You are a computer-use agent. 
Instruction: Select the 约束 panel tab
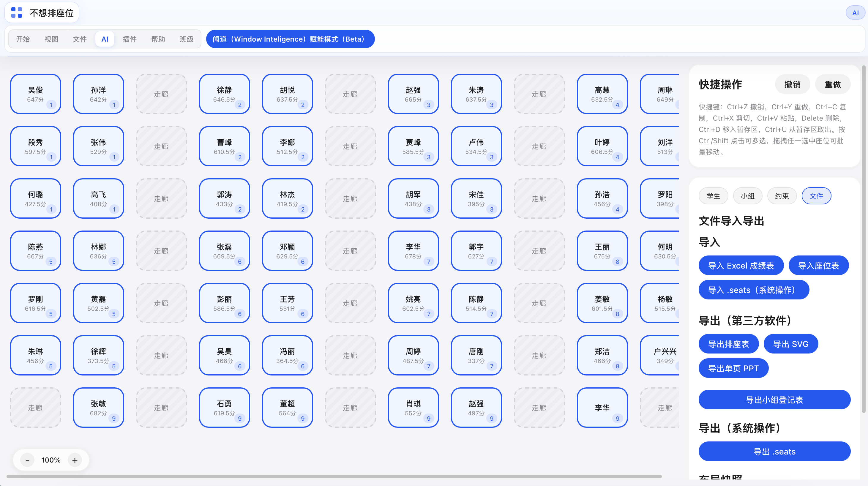coord(782,196)
